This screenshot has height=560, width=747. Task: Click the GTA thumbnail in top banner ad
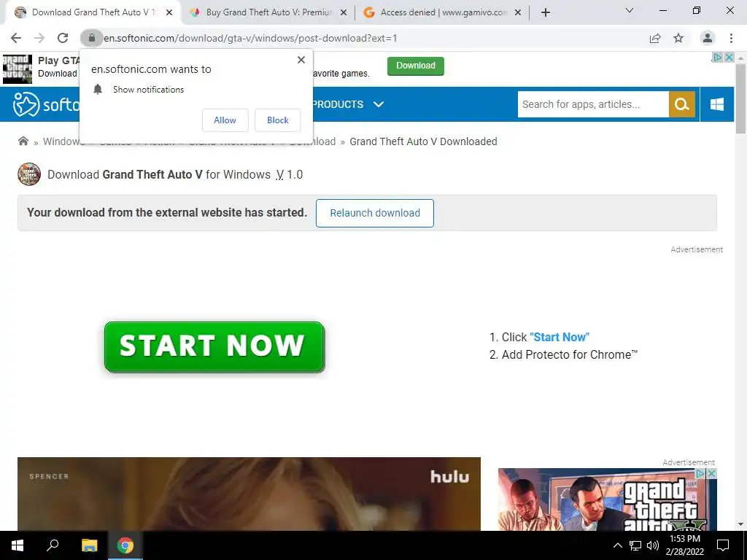pyautogui.click(x=18, y=69)
